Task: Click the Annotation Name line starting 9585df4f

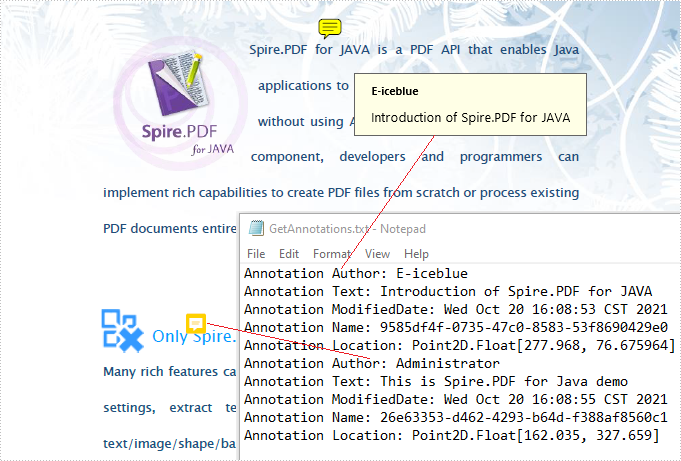Action: [456, 327]
